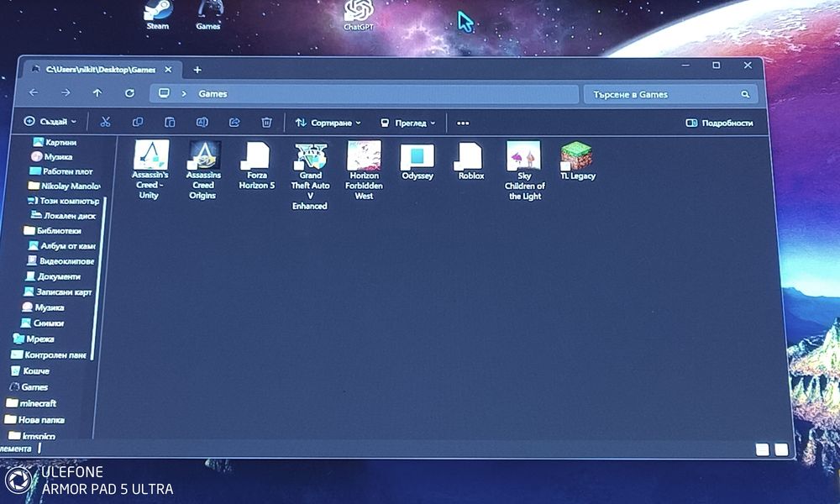Click the Paste toolbar icon
The image size is (840, 504).
click(170, 122)
